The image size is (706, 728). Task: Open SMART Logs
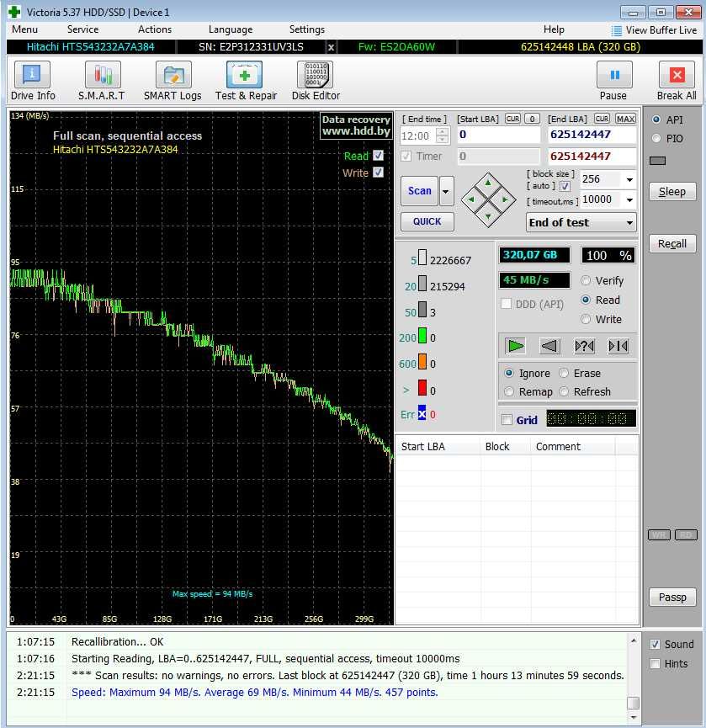pyautogui.click(x=173, y=81)
